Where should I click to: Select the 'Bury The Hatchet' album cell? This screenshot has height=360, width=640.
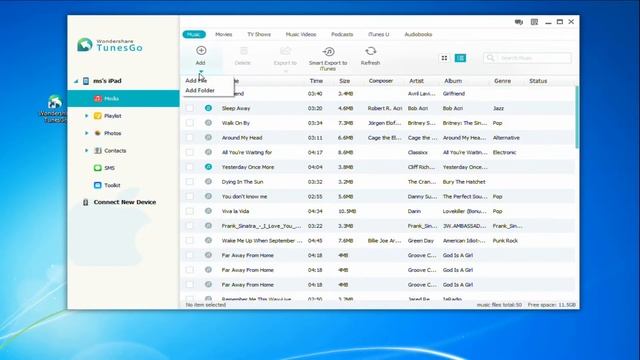tap(464, 182)
